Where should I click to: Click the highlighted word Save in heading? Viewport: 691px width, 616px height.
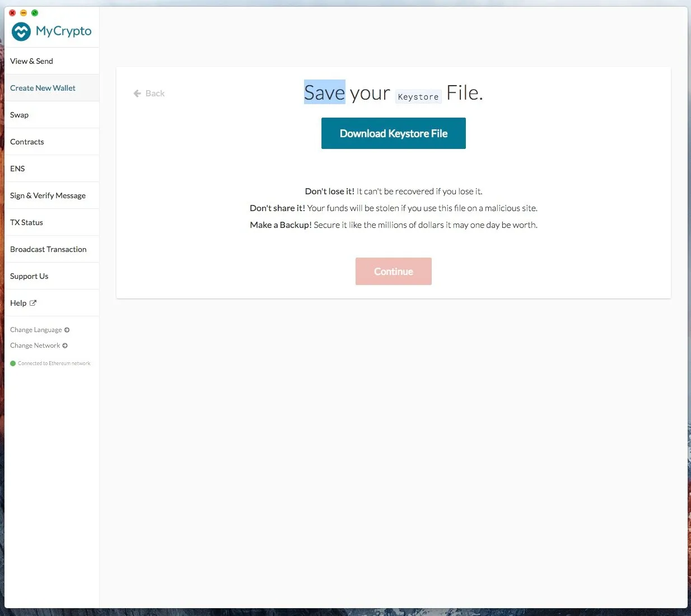[x=325, y=92]
